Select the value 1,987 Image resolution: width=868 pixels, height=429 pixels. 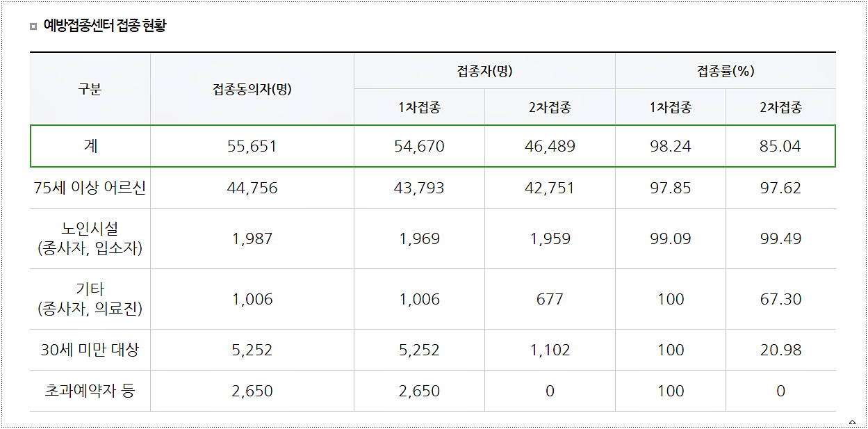coord(252,239)
